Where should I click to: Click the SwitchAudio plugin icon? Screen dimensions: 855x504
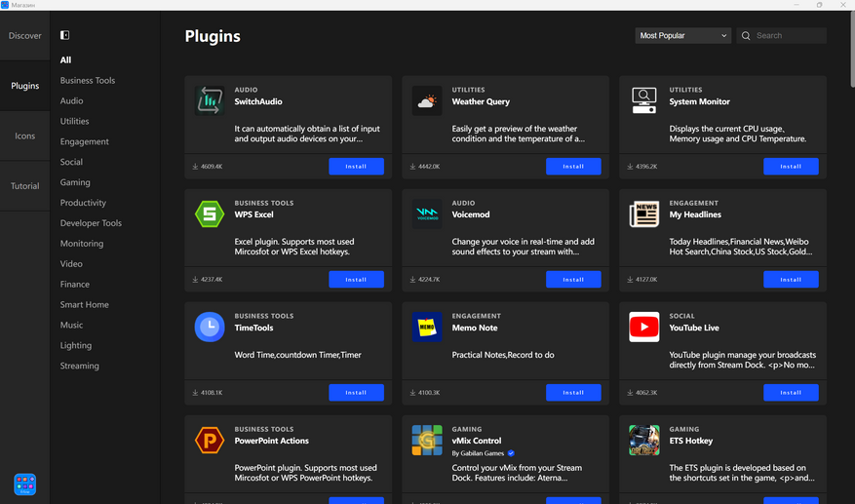click(209, 100)
